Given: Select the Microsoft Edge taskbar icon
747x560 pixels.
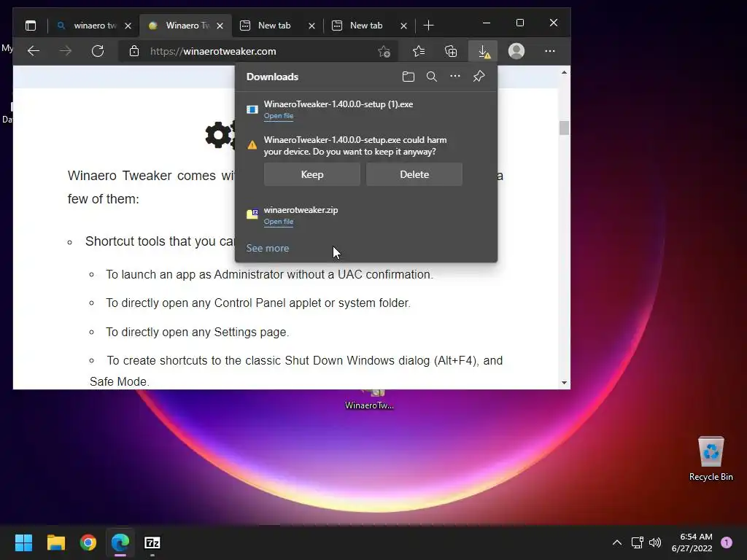Looking at the screenshot, I should coord(120,542).
